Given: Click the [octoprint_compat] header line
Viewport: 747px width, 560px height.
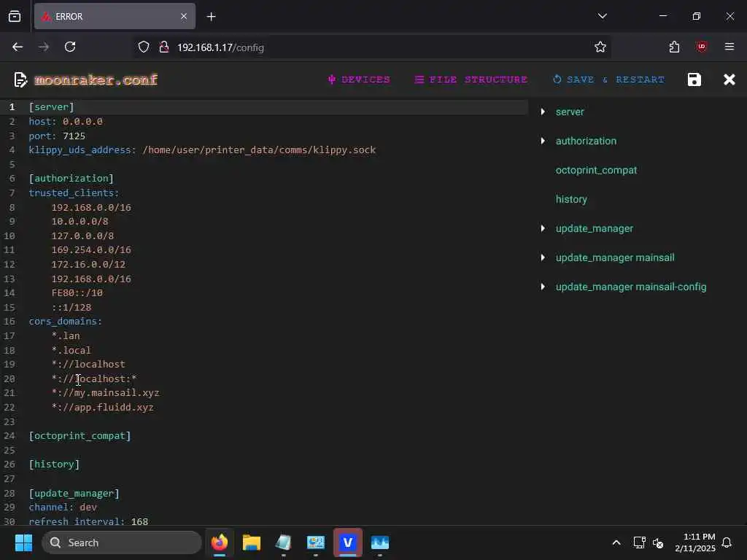Looking at the screenshot, I should (80, 436).
